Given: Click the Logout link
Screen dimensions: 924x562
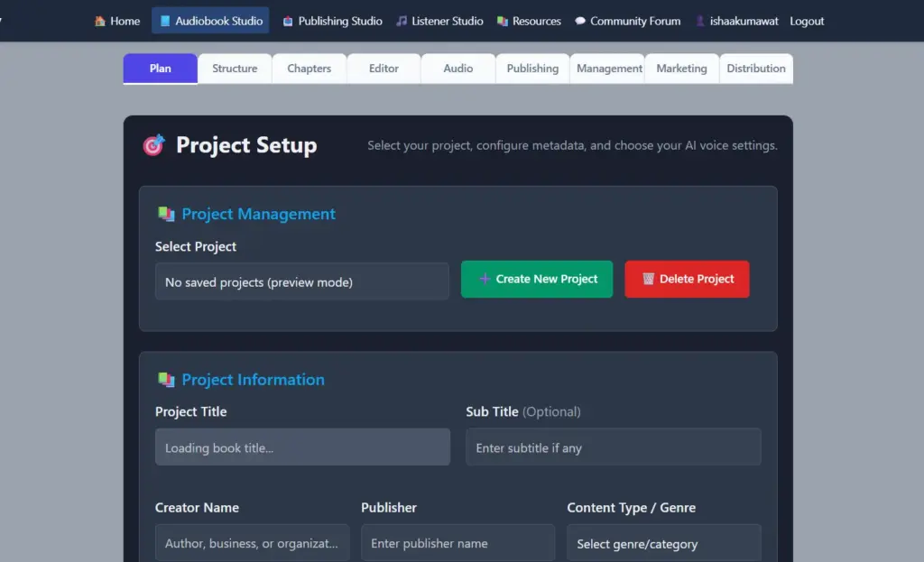Looking at the screenshot, I should [x=806, y=20].
